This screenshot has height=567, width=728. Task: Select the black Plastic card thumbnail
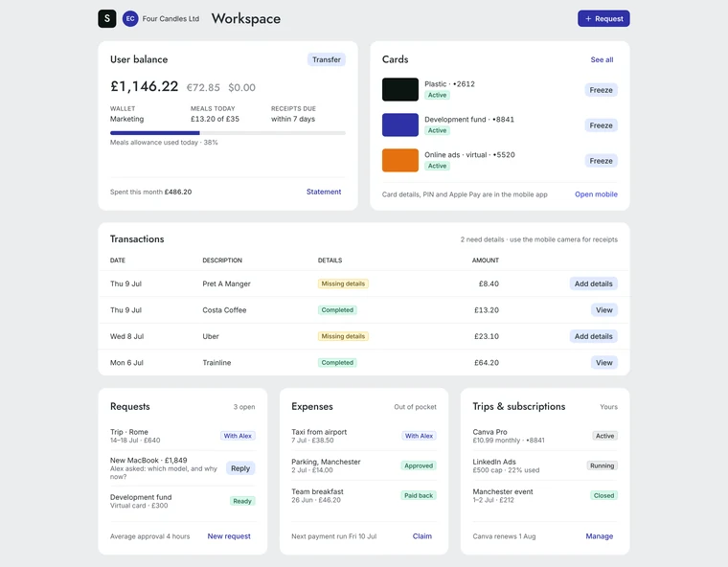[400, 89]
